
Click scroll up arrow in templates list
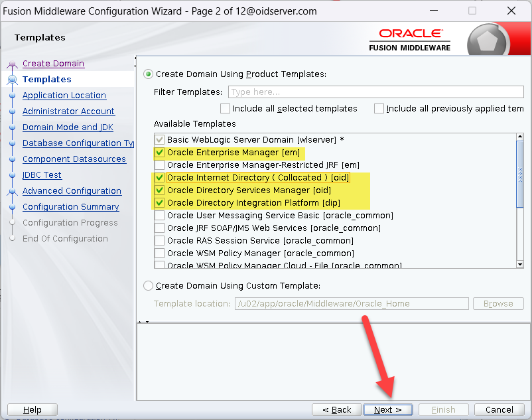click(x=520, y=139)
